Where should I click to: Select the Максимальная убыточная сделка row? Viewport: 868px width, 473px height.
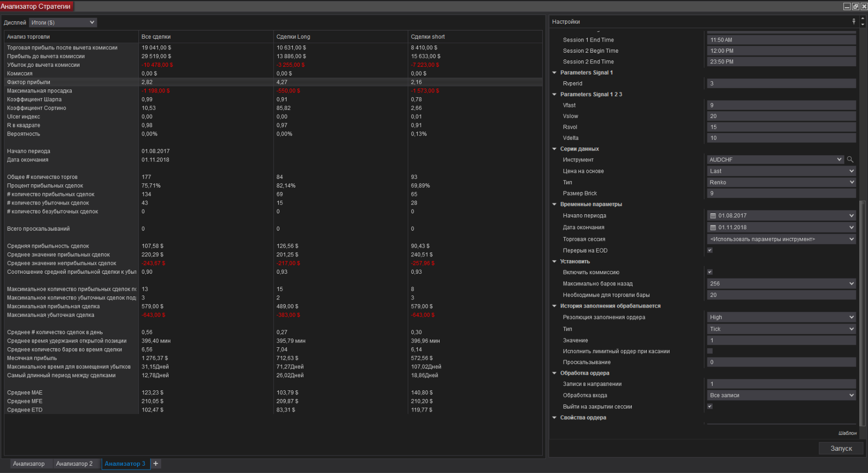click(274, 315)
